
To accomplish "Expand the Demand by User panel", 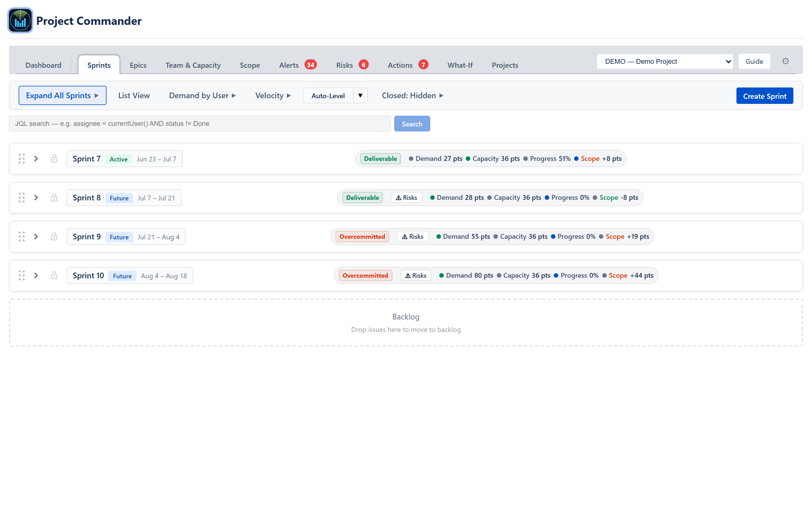I will point(202,95).
